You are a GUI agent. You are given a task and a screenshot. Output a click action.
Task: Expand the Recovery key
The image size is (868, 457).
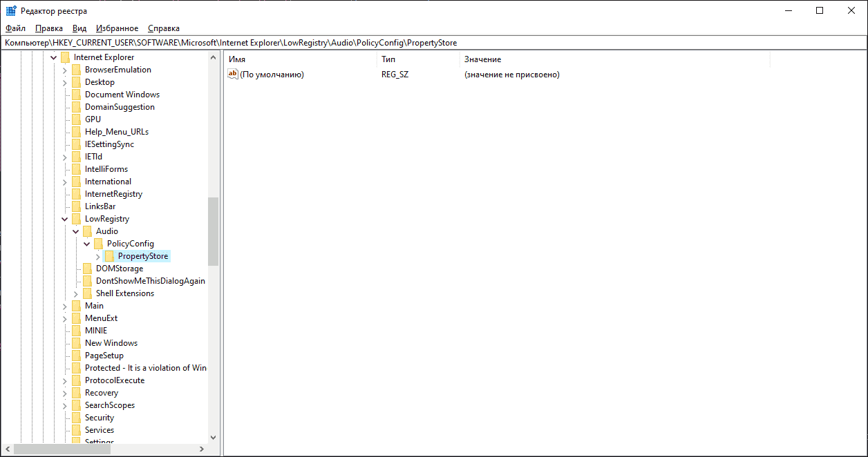point(65,393)
